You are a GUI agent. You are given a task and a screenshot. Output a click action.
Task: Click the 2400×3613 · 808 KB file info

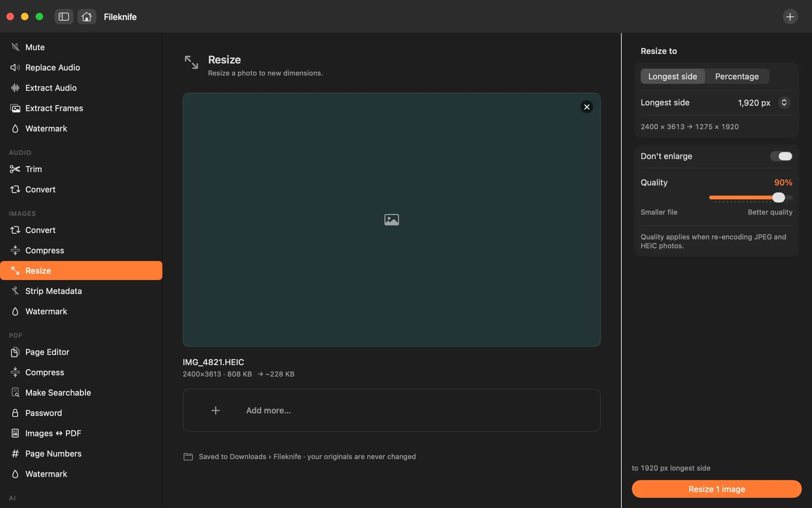(217, 374)
